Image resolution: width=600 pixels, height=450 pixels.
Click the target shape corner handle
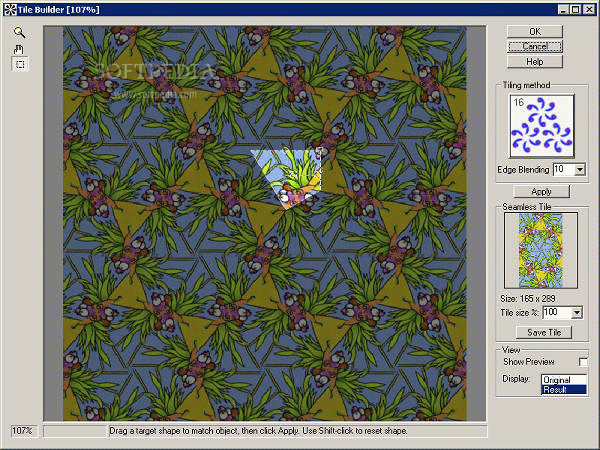319,150
